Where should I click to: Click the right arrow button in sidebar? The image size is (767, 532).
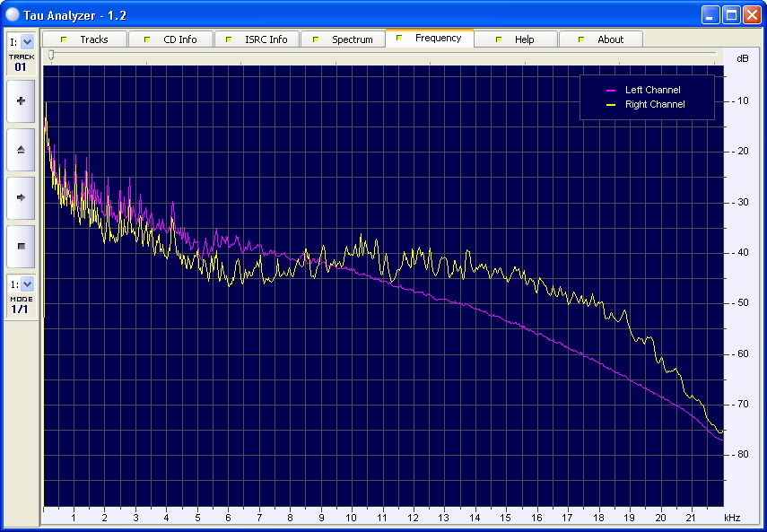[x=21, y=197]
